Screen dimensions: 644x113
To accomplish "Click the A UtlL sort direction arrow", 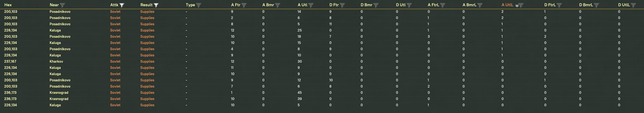I will coord(517,5).
